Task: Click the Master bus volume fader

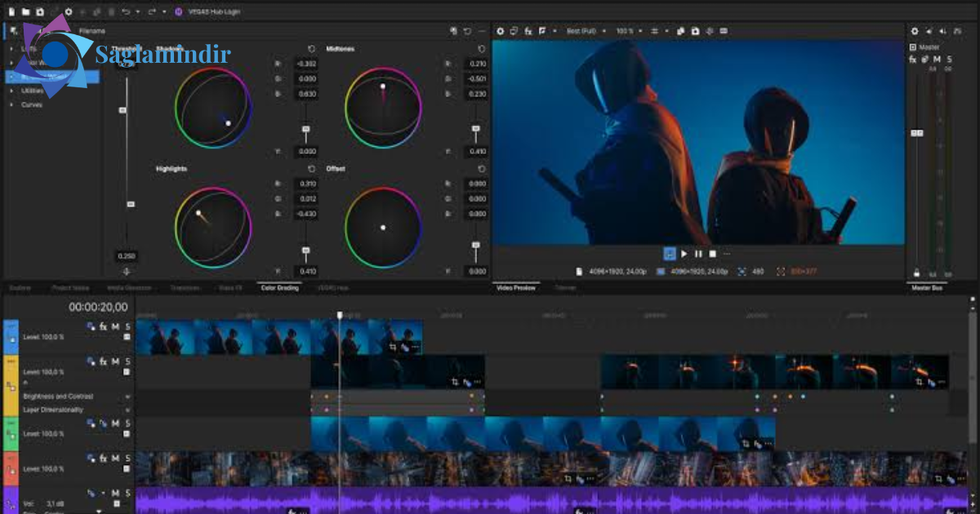Action: click(916, 133)
